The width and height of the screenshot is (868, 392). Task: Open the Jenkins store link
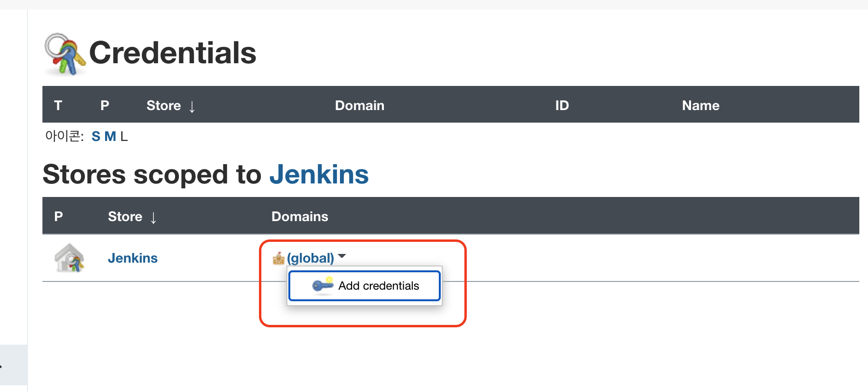coord(133,258)
